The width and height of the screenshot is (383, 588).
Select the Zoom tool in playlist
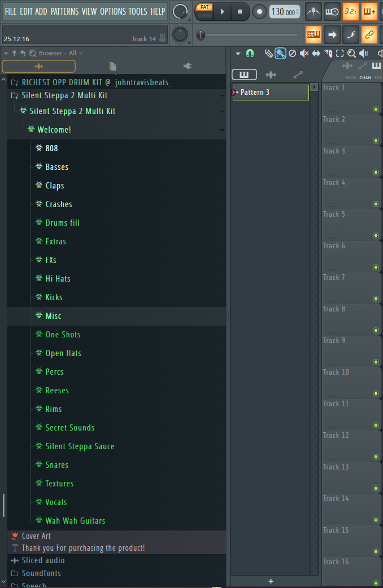(x=351, y=54)
